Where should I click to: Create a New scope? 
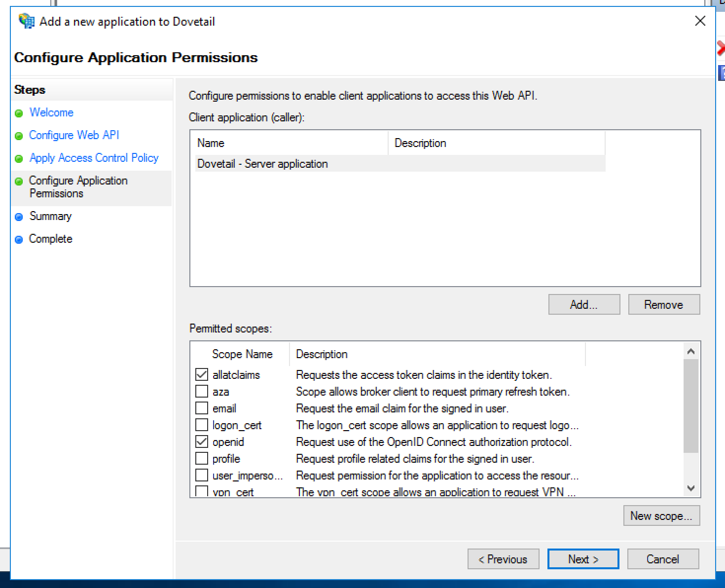661,515
